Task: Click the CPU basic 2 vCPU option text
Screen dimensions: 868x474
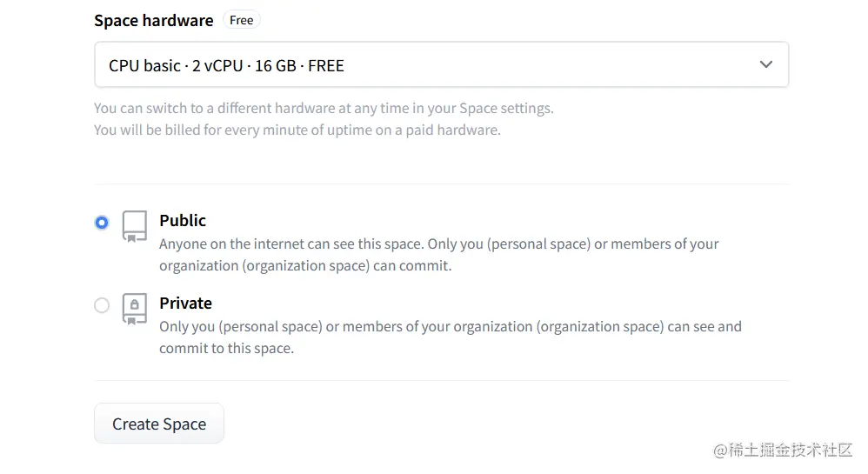Action: pos(226,65)
